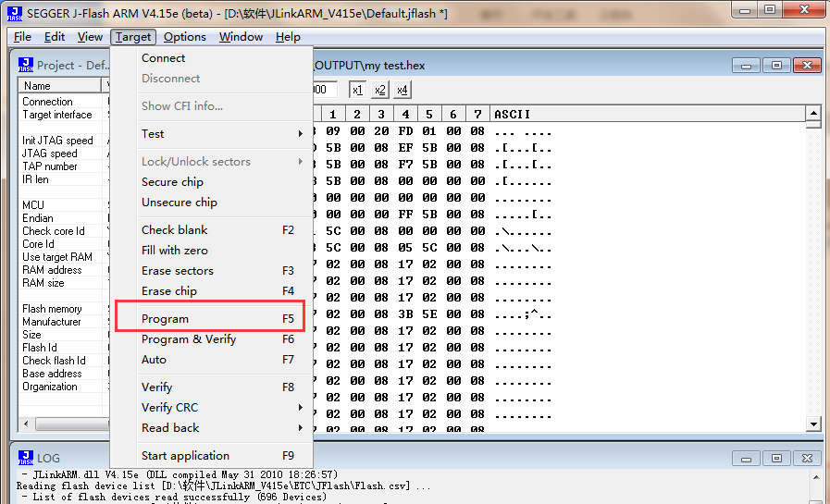Choose Program in the Target menu

tap(212, 319)
